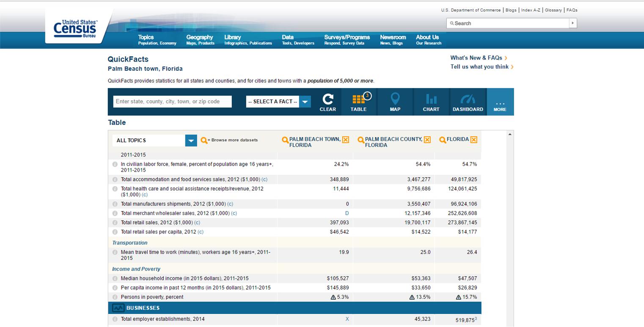This screenshot has height=327, width=644.
Task: Open the FAQs link in top bar
Action: [572, 10]
